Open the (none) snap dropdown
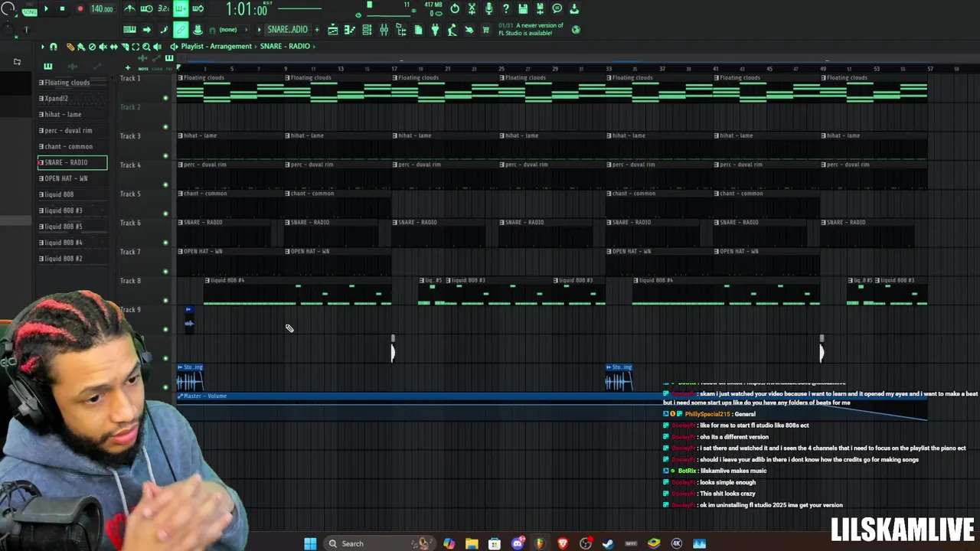The image size is (980, 551). [233, 29]
